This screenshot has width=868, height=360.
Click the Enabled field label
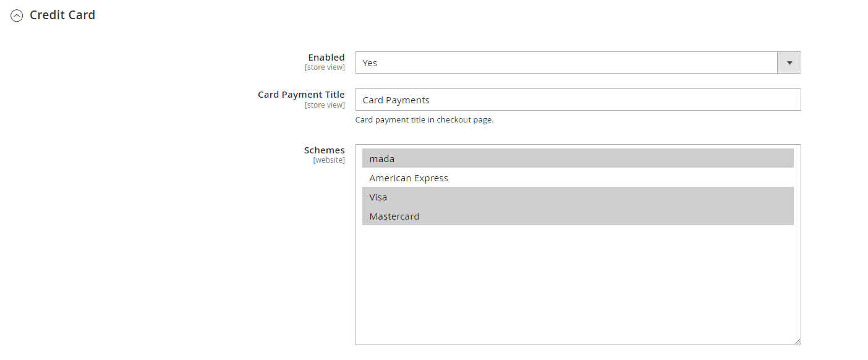tap(326, 58)
